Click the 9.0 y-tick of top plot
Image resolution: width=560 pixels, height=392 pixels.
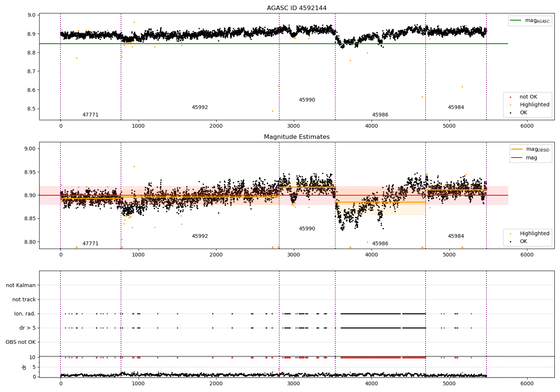coord(32,15)
